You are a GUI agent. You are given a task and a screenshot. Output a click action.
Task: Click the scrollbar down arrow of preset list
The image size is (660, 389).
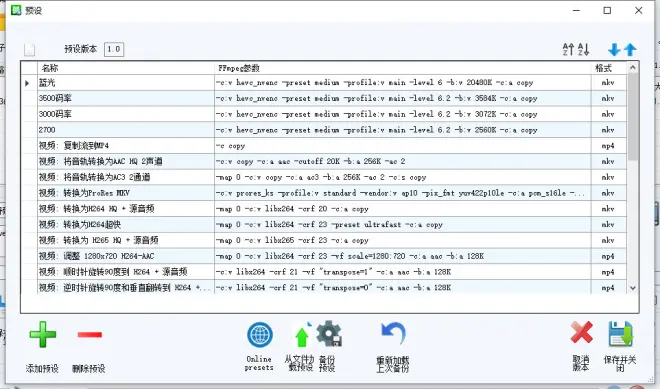(x=633, y=288)
